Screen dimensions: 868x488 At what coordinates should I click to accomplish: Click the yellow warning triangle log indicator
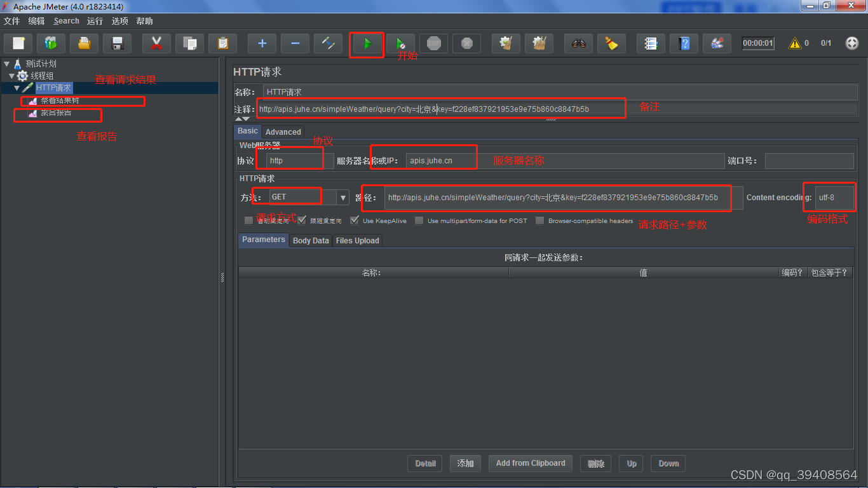[x=794, y=44]
